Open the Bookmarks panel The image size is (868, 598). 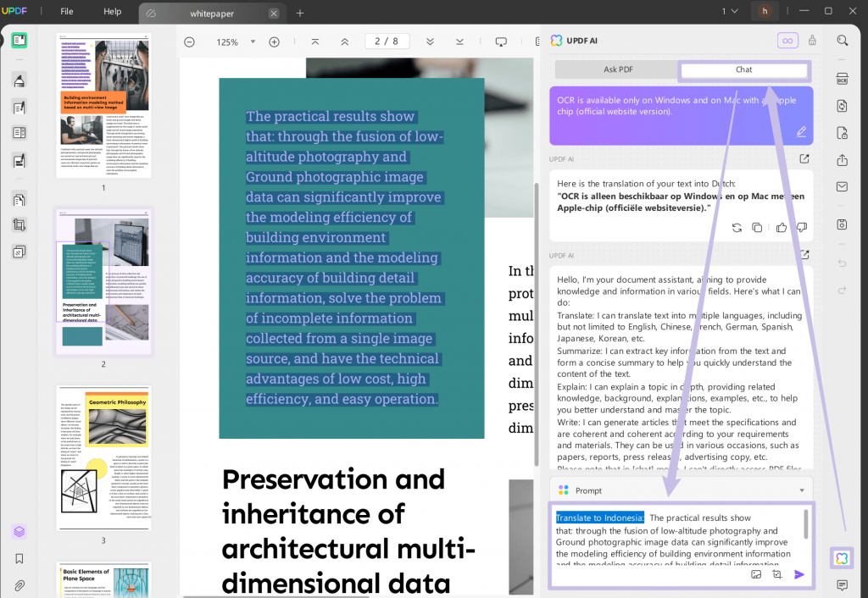[x=19, y=559]
